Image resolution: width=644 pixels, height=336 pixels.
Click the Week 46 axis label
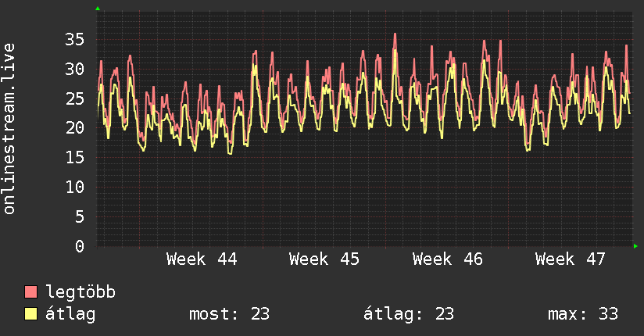[x=448, y=259]
